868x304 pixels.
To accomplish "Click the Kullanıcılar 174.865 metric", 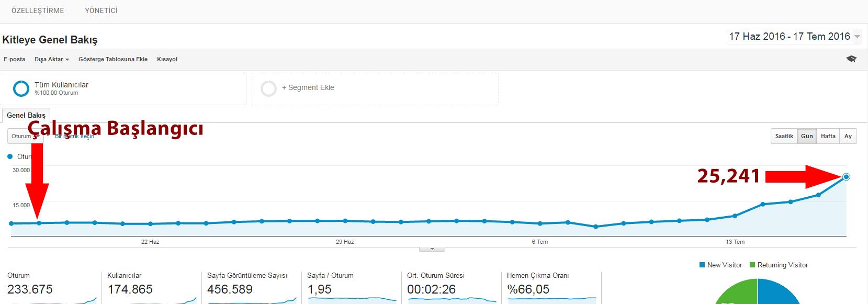I will (x=152, y=287).
